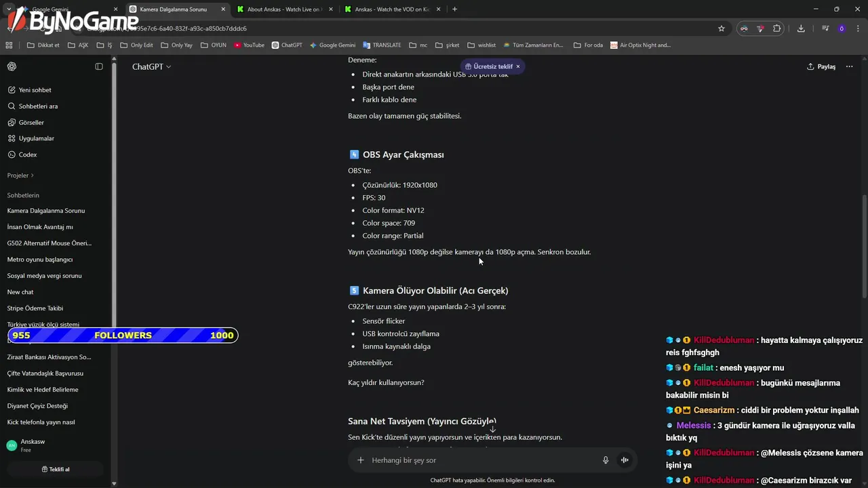Close the Kamera Dalgalanma Sorunu tab
The image size is (868, 488).
point(223,9)
